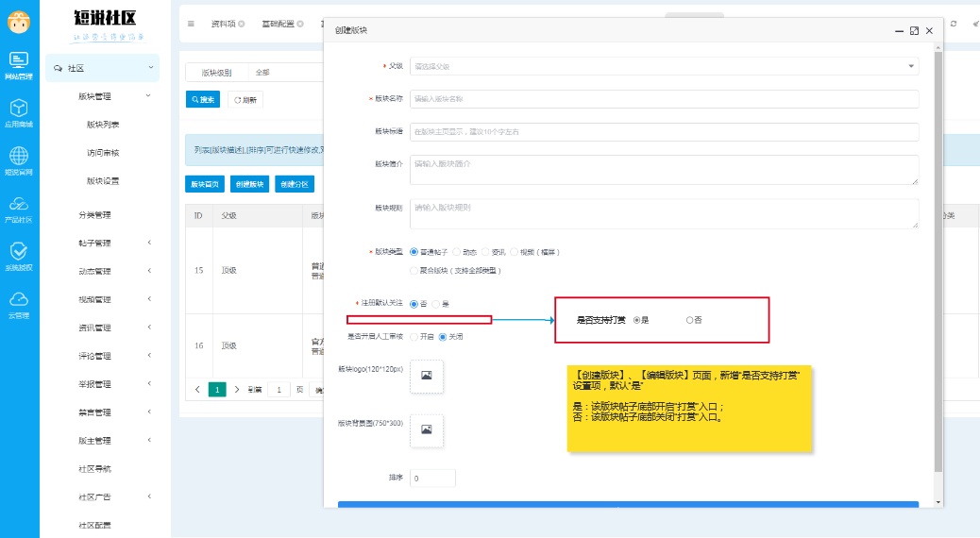Screen dimensions: 980x538
Task: Open 版块列表 menu item
Action: click(103, 125)
